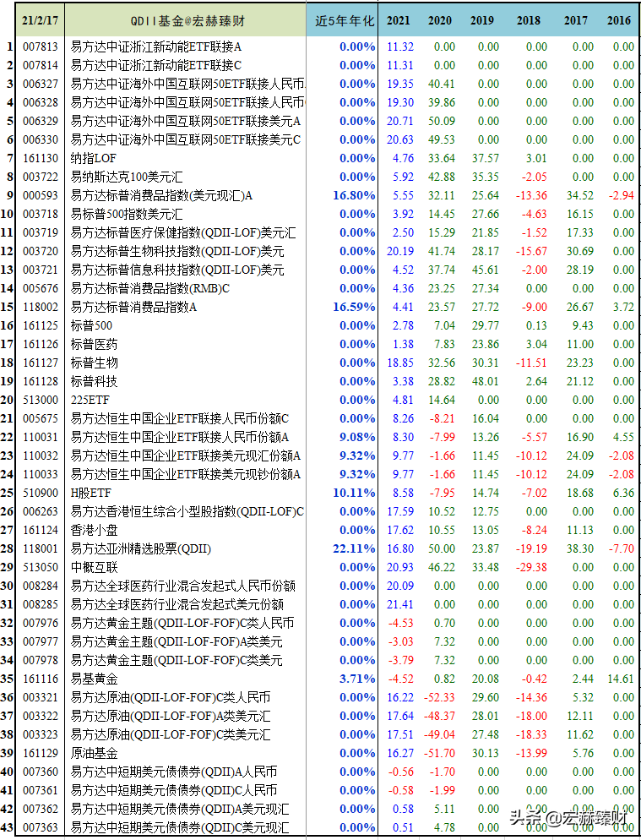
Task: Select fund code 161129
Action: [x=41, y=753]
